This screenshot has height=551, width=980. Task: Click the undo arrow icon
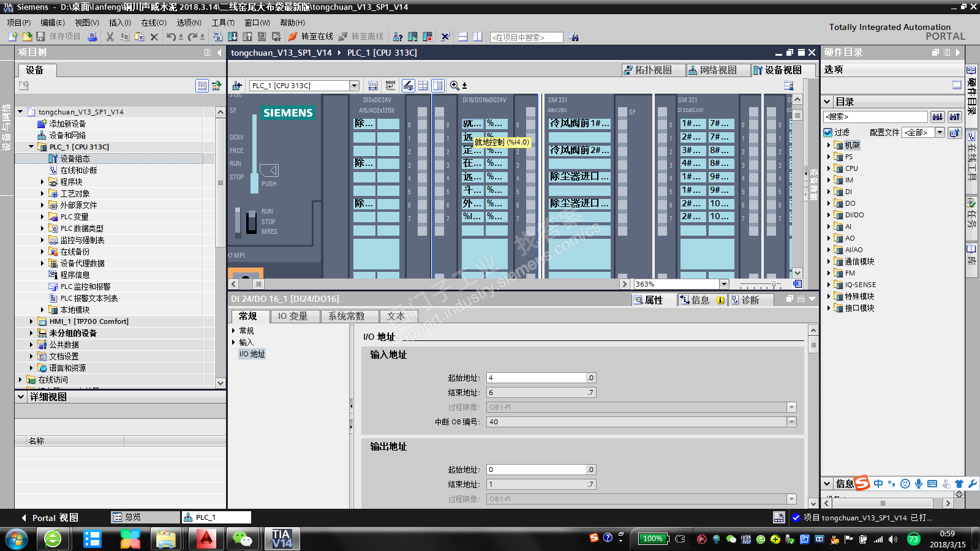point(171,37)
